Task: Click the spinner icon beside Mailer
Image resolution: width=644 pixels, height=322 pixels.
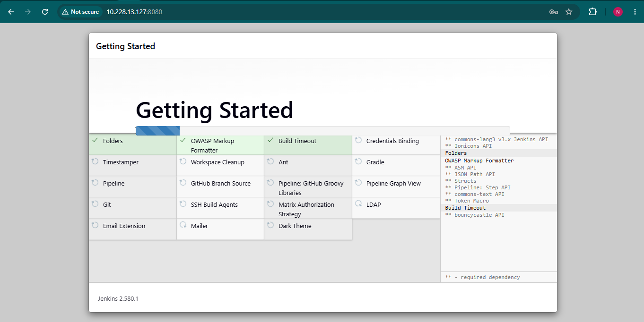Action: tap(183, 225)
